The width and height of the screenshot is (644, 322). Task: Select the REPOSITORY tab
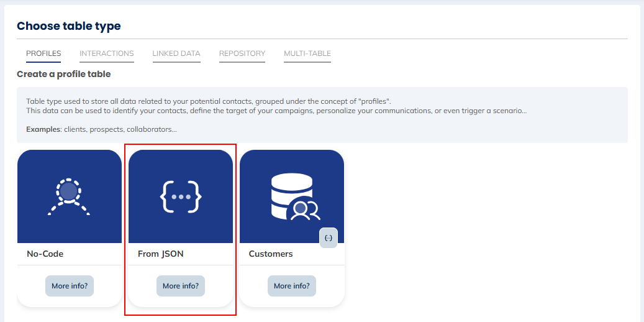(x=242, y=53)
